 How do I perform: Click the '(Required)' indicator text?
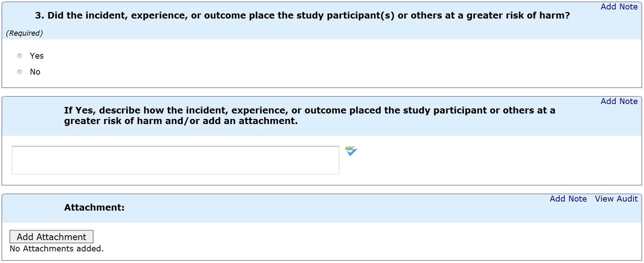(x=24, y=33)
